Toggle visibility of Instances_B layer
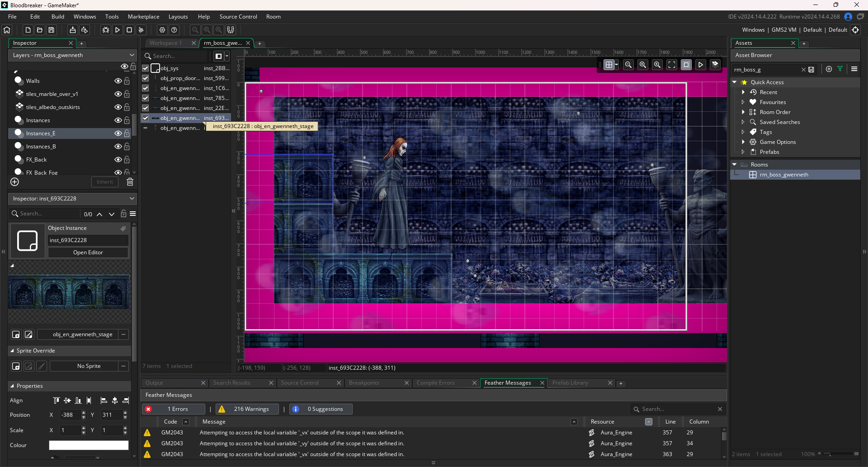Viewport: 868px width, 467px height. tap(118, 147)
